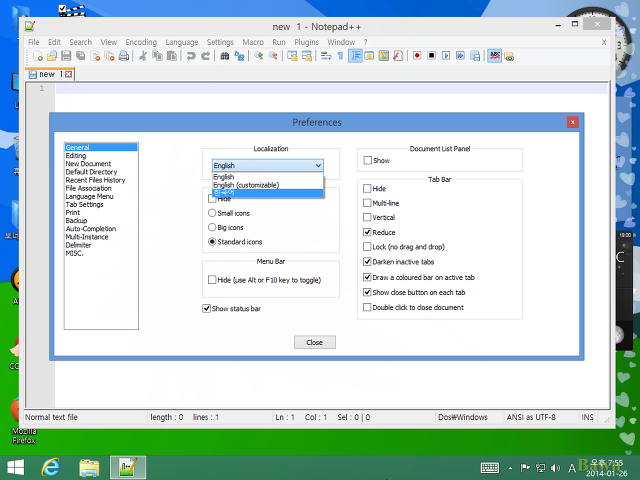Select Small icons radio button
This screenshot has height=480, width=640.
coord(212,213)
